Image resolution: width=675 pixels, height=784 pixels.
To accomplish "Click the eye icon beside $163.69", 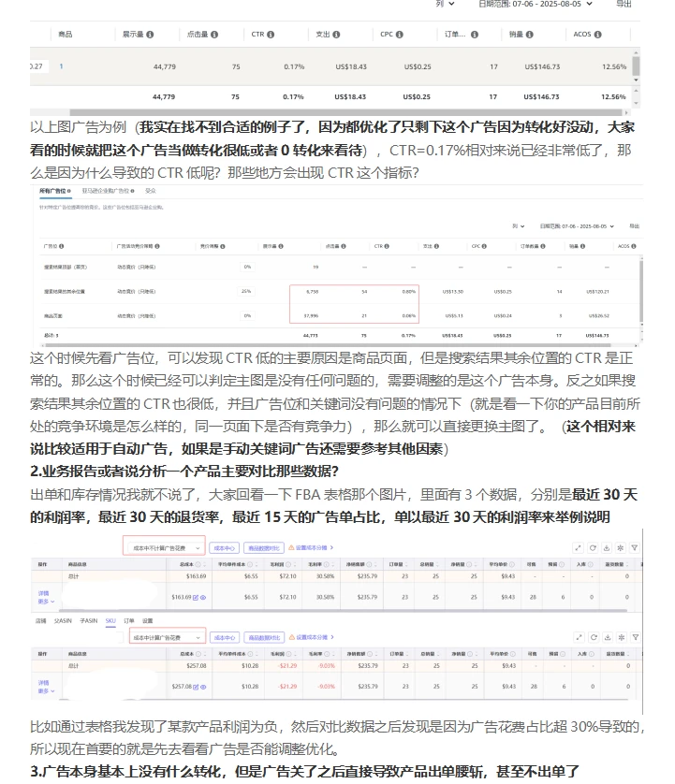I will pyautogui.click(x=203, y=597).
